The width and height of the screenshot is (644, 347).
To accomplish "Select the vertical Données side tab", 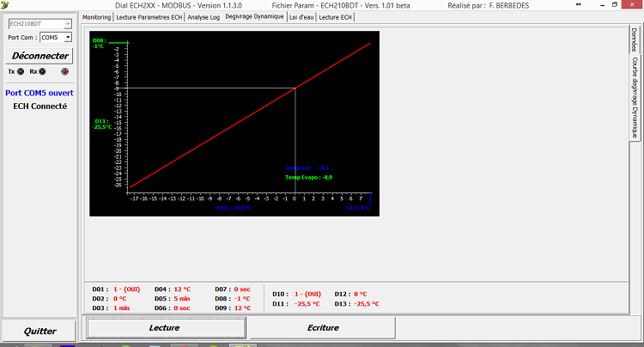I will click(x=635, y=39).
